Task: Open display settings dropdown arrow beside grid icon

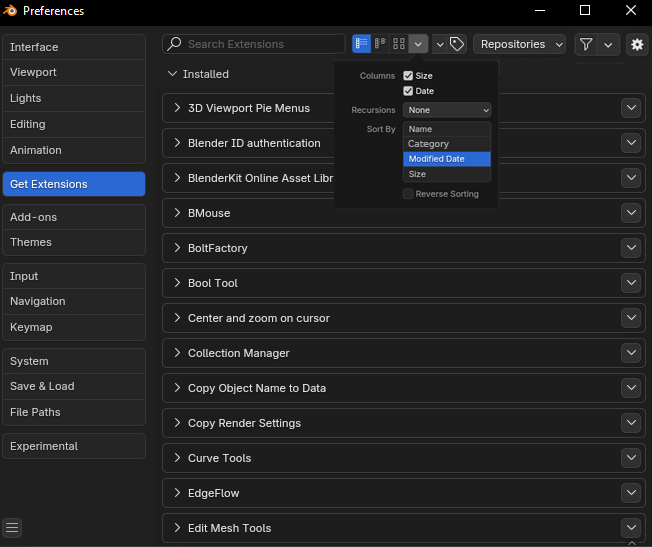Action: pyautogui.click(x=418, y=44)
